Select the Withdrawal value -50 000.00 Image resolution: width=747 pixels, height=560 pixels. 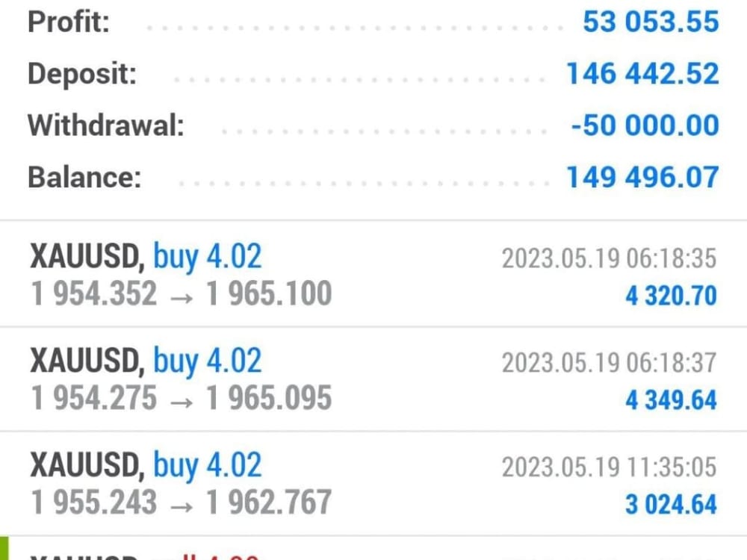pyautogui.click(x=643, y=125)
